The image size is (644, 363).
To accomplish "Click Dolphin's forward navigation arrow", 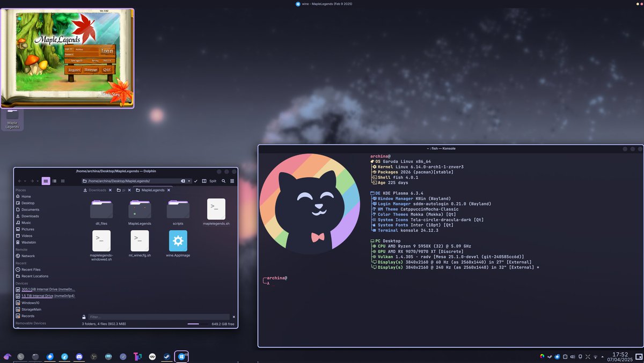I will (x=32, y=181).
